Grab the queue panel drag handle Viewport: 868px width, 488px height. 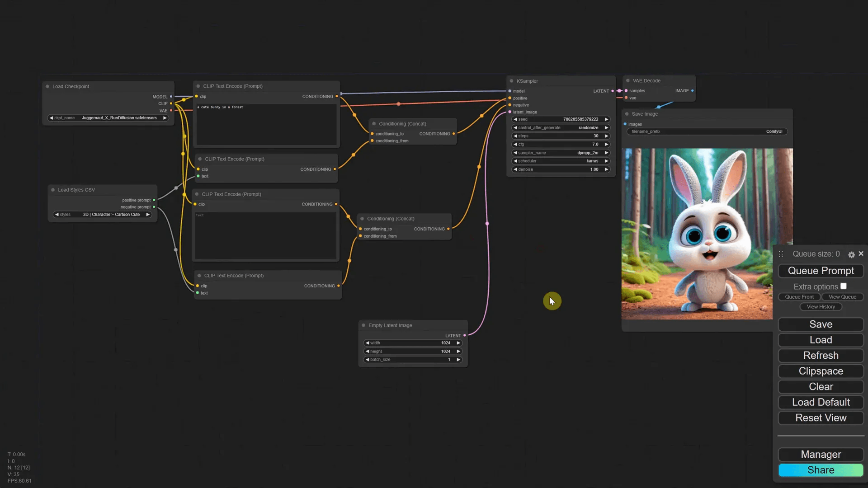[x=781, y=254]
